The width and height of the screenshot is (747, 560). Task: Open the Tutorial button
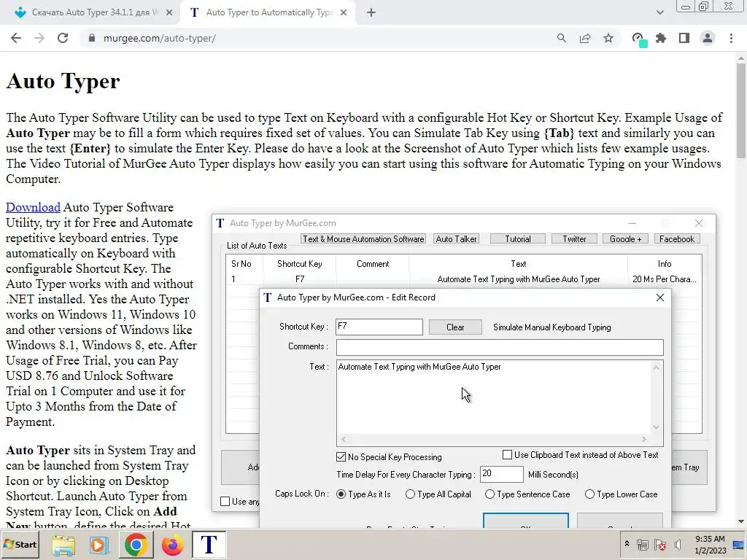point(518,239)
